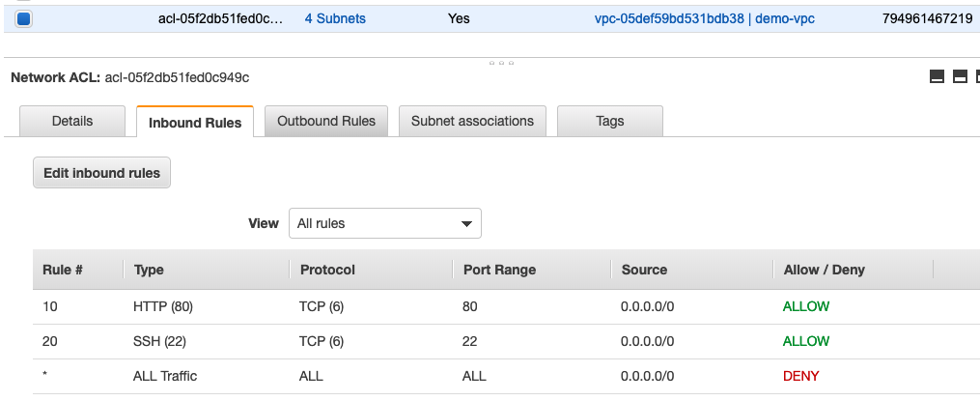Image resolution: width=980 pixels, height=401 pixels.
Task: Go to the Subnet associations tab
Action: click(472, 122)
